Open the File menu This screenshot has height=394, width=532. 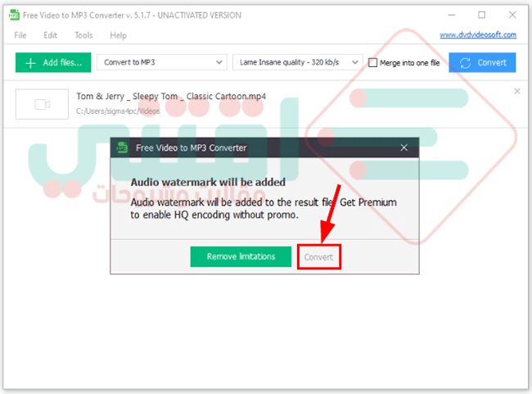[20, 35]
